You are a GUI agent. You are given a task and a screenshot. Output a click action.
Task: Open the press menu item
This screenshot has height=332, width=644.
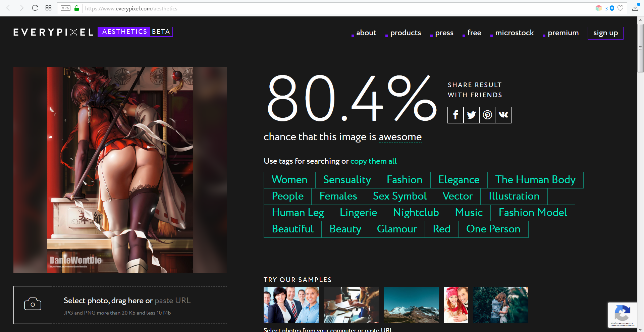point(444,33)
